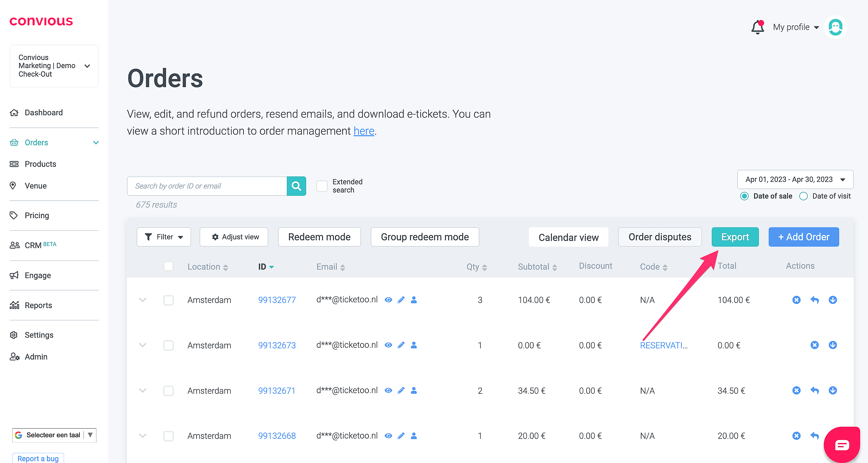Tick the checkbox for order 99132677
868x463 pixels.
(169, 300)
